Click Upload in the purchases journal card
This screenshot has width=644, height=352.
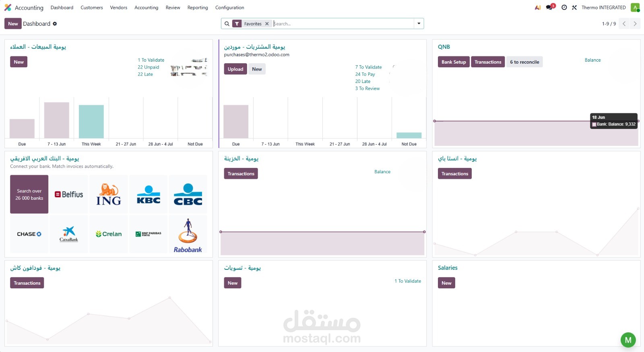pos(235,69)
